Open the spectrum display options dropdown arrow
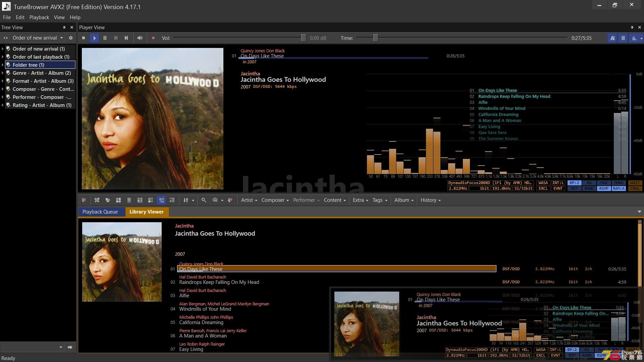This screenshot has height=362, width=644. pyautogui.click(x=641, y=38)
